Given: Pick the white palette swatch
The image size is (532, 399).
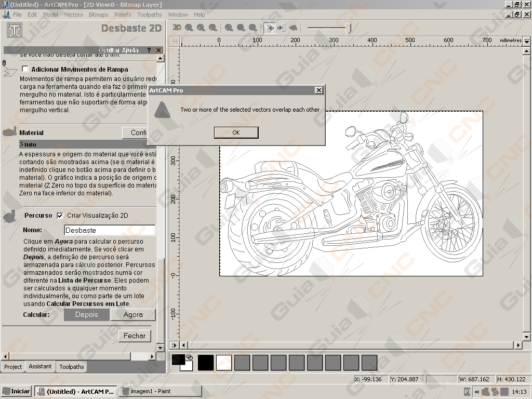Looking at the screenshot, I should [x=224, y=363].
